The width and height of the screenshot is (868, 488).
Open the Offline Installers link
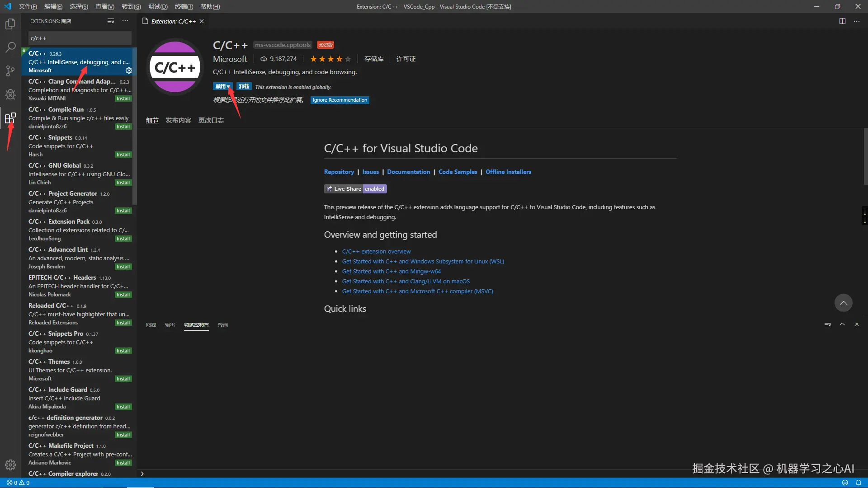[x=508, y=172]
